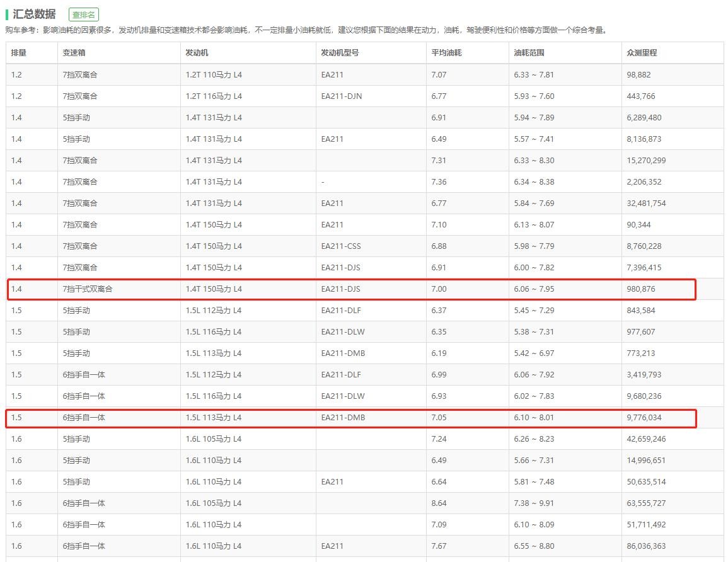Image resolution: width=728 pixels, height=562 pixels.
Task: Click mileage value 980,876
Action: coord(641,289)
